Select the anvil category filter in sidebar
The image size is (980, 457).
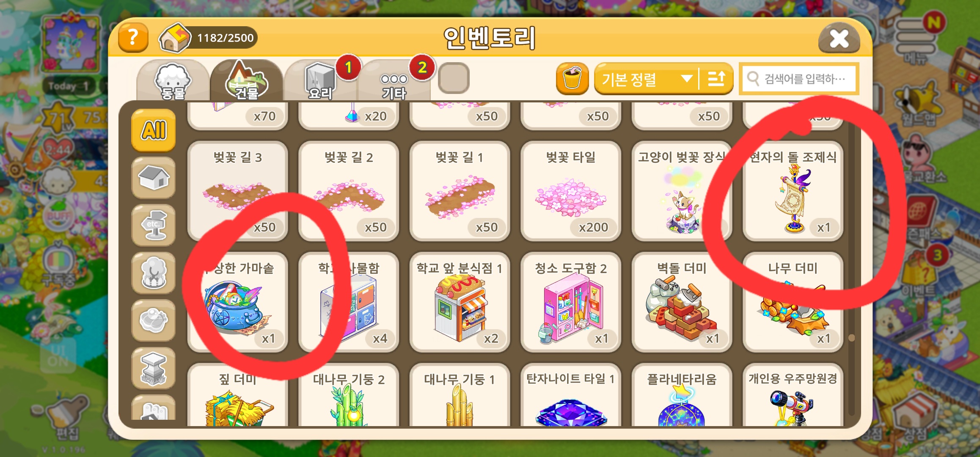[x=153, y=368]
